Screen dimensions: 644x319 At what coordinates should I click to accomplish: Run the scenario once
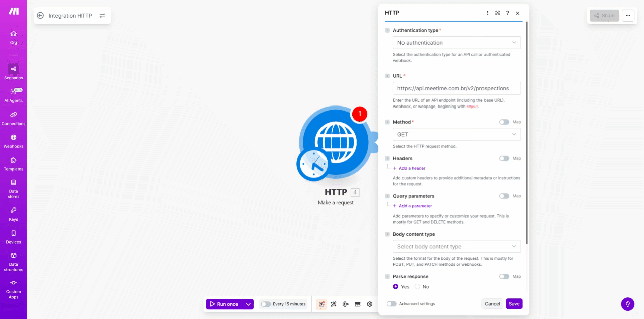click(x=225, y=304)
